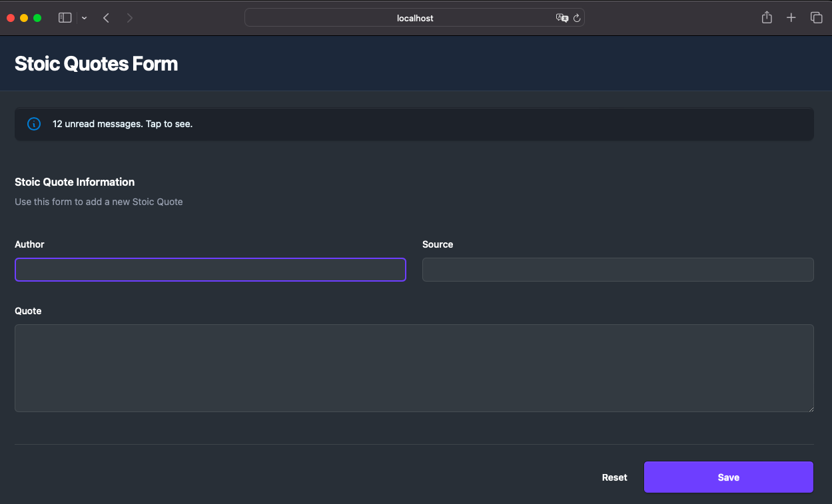Click the Quote textarea resize handle
Image resolution: width=832 pixels, height=504 pixels.
click(810, 408)
